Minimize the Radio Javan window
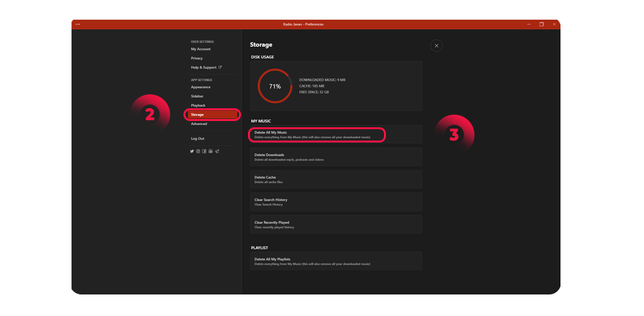This screenshot has width=644, height=316. [x=529, y=24]
